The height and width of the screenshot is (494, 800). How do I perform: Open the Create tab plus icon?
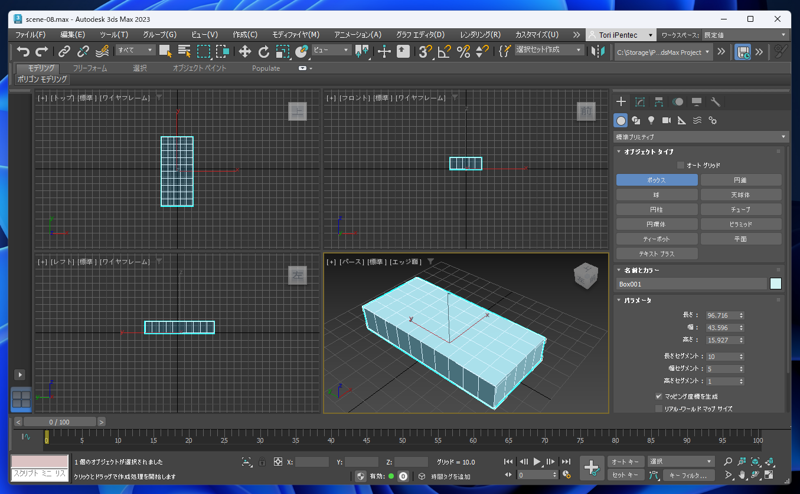tap(621, 102)
